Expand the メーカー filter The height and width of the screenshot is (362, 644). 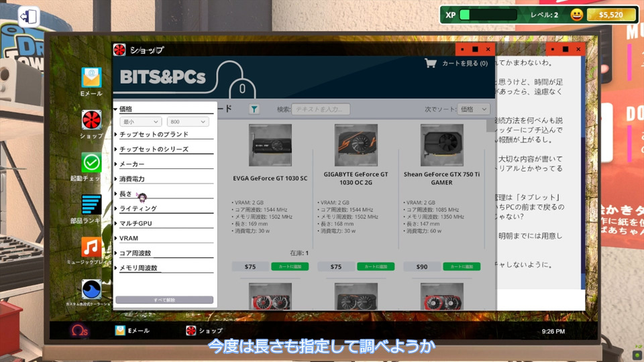(x=164, y=164)
